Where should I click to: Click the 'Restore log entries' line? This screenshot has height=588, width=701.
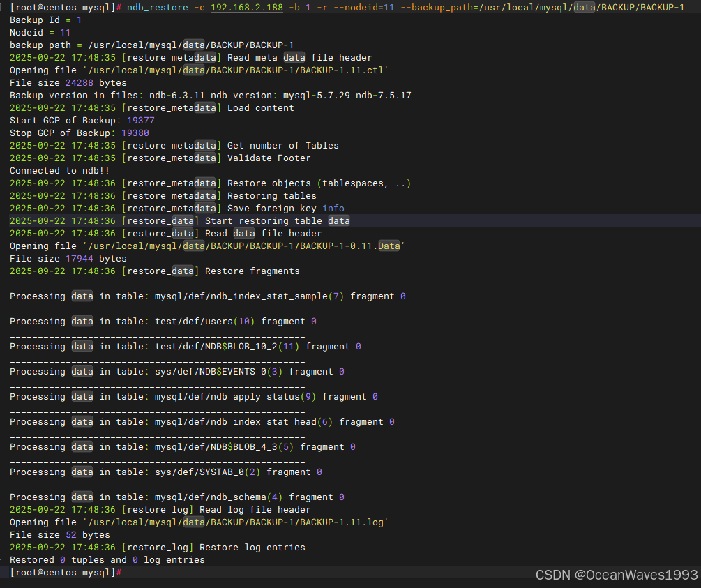coord(158,547)
